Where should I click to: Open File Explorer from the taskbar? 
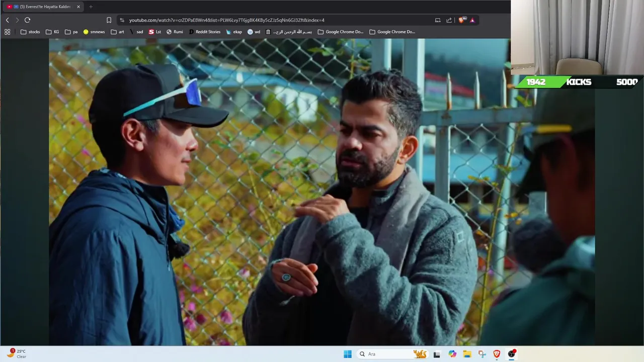click(x=467, y=354)
